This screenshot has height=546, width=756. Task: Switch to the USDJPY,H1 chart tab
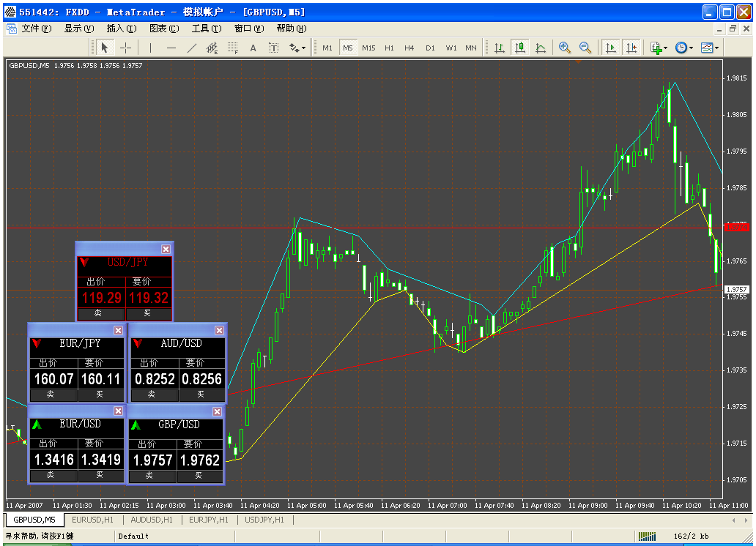point(264,520)
